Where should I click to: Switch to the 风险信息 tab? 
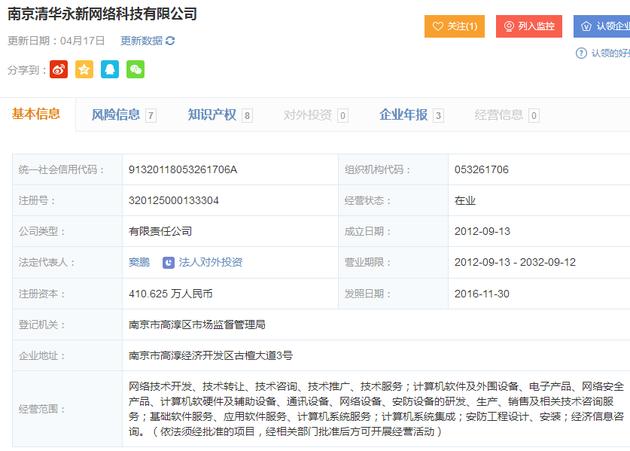tap(116, 115)
